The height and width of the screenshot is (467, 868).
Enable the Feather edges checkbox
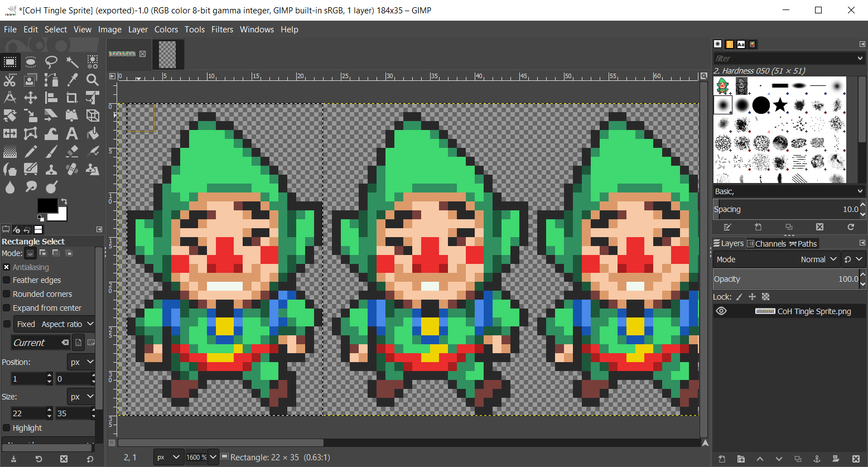coord(7,280)
